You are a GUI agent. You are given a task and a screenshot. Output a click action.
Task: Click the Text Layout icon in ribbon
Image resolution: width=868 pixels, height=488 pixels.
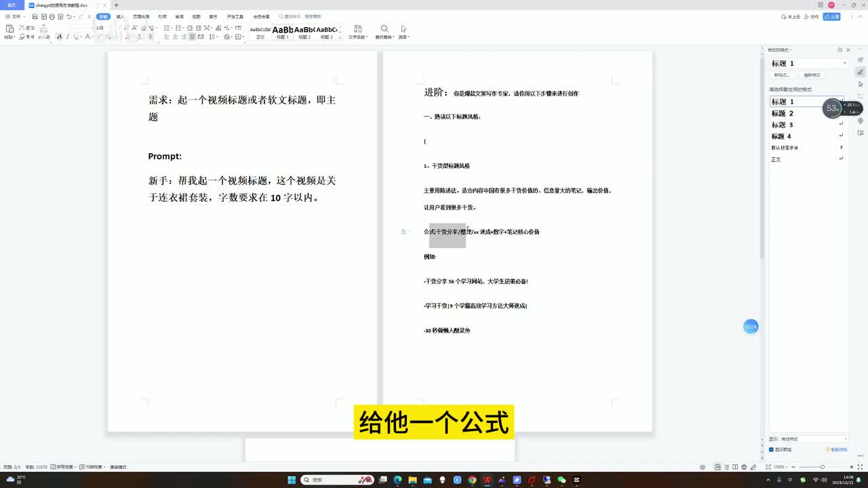[357, 29]
